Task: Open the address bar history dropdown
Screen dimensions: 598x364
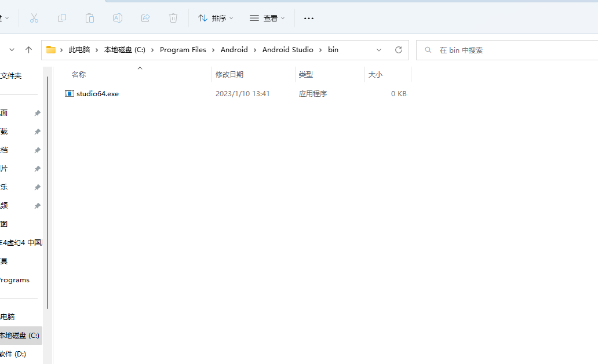Action: tap(379, 50)
